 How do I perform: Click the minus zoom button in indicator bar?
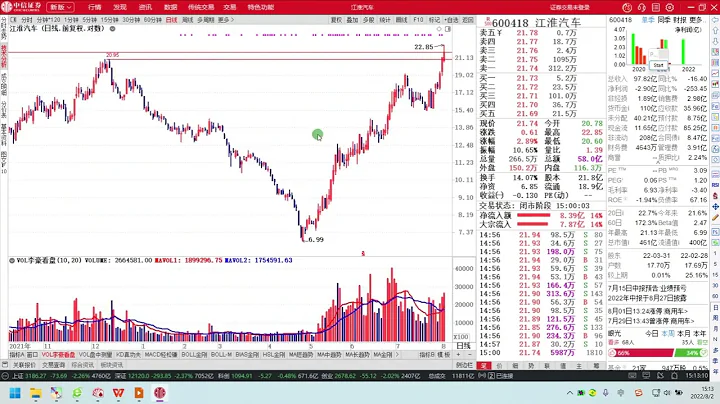pyautogui.click(x=470, y=355)
